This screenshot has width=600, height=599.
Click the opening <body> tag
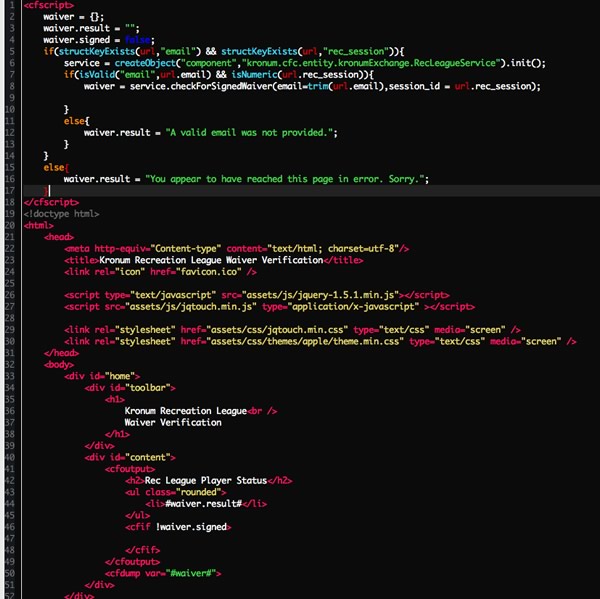[x=59, y=365]
